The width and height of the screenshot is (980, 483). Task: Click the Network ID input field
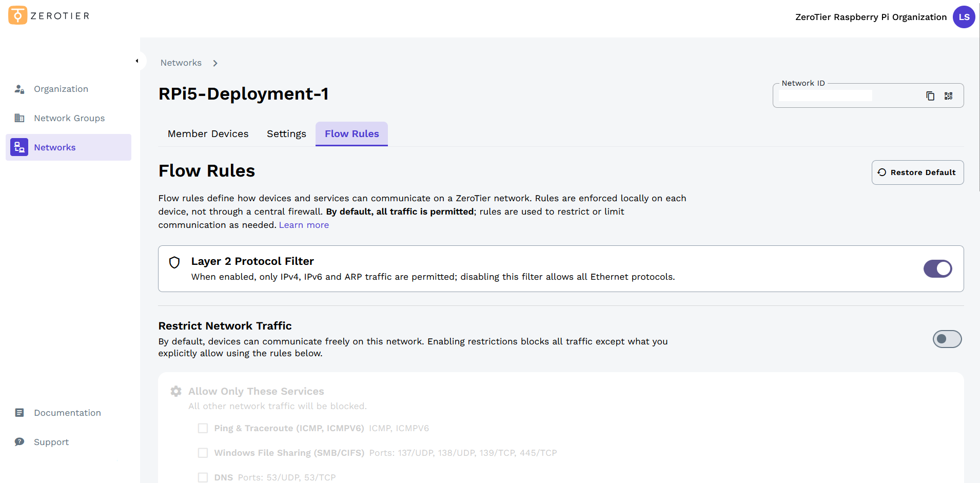point(825,95)
